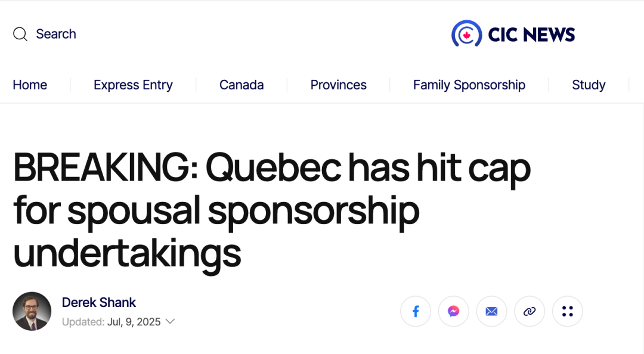Screen dimensions: 644x354
Task: Click the CIC NEWS wordmark
Action: 531,35
